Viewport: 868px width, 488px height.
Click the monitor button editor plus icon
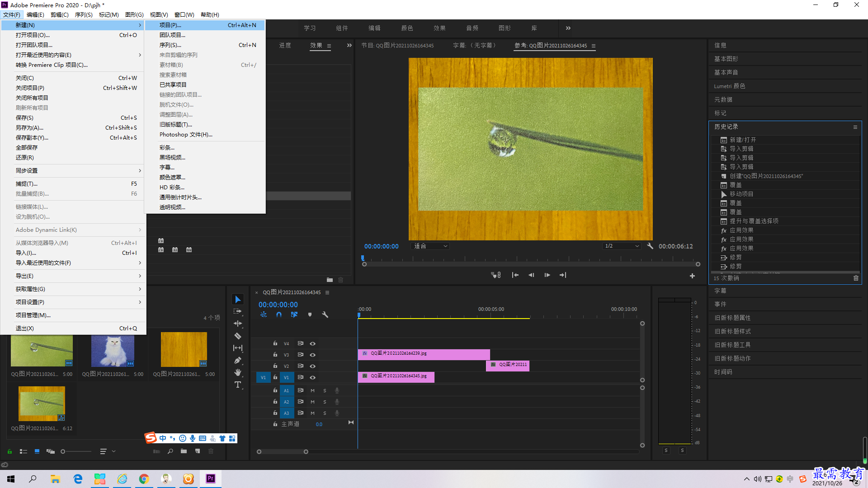(x=692, y=276)
